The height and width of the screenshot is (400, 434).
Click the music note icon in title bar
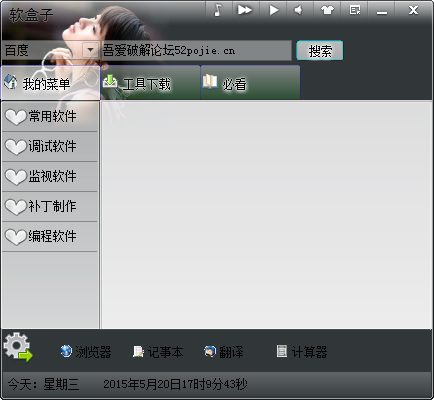click(x=218, y=10)
